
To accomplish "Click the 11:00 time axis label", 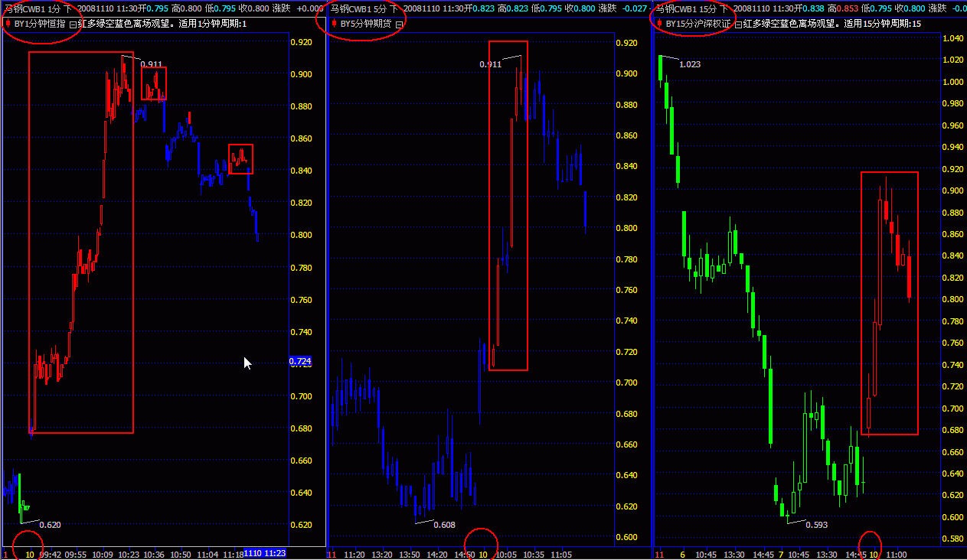I will (x=895, y=553).
